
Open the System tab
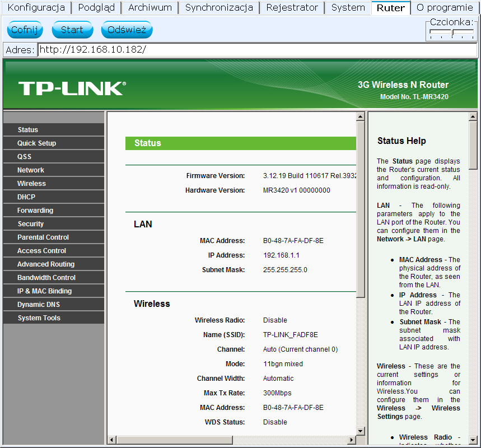pos(348,7)
